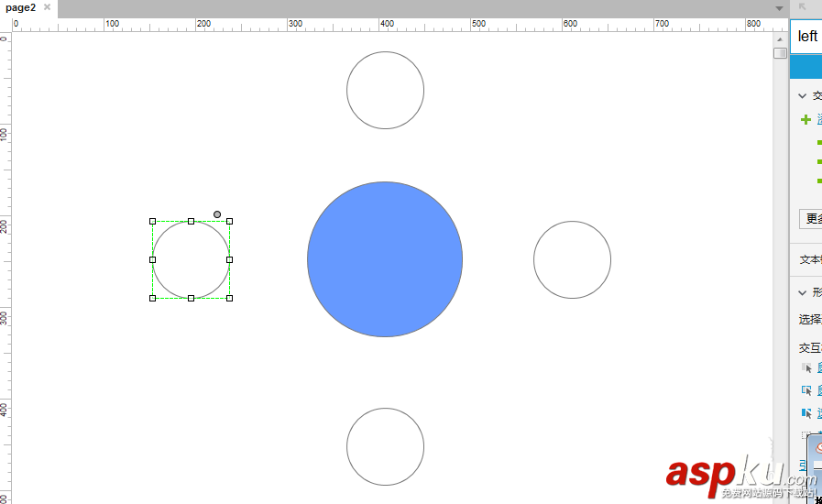Click the green plus add-case icon
Image resolution: width=822 pixels, height=504 pixels.
point(806,119)
